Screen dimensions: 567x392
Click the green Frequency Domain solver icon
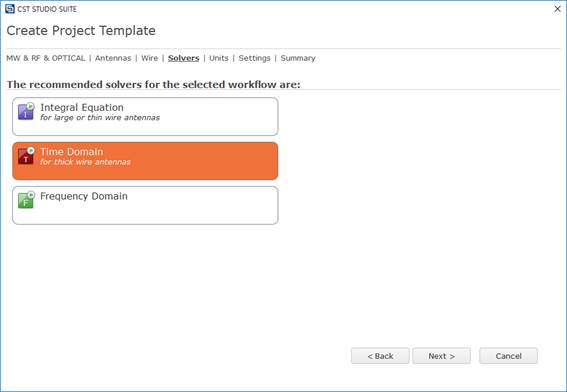tap(26, 200)
